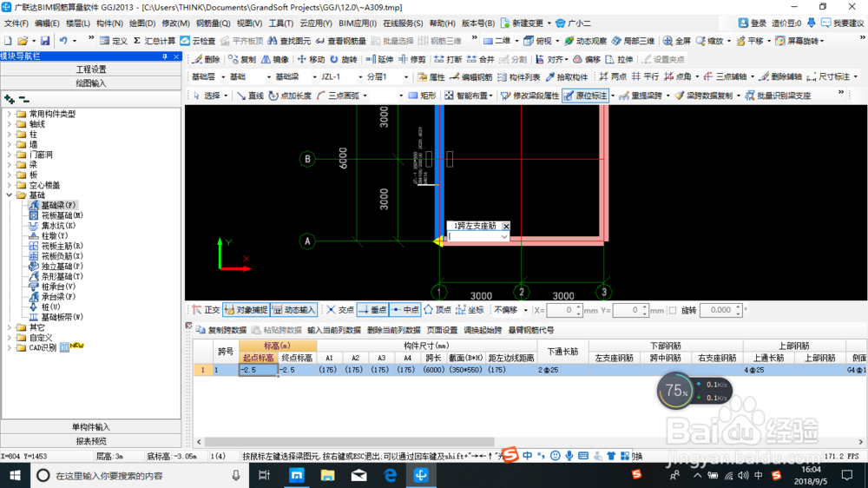Open 云检查 cloud check
Image resolution: width=868 pixels, height=488 pixels.
click(198, 41)
